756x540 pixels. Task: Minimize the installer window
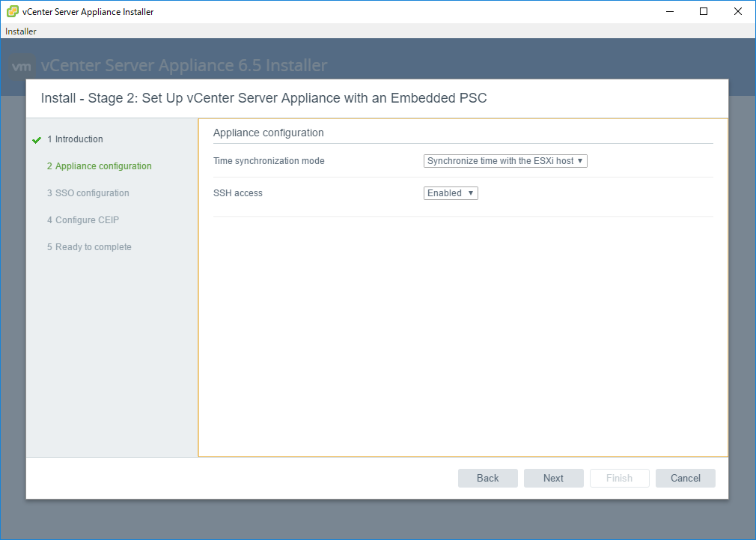[x=670, y=11]
